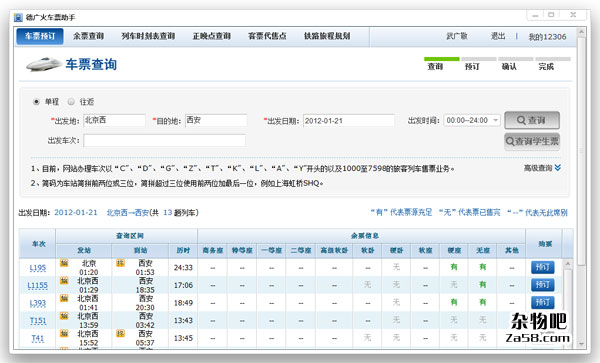Click 预订 button for train L195
Viewport: 600px width, 363px height.
(x=543, y=267)
